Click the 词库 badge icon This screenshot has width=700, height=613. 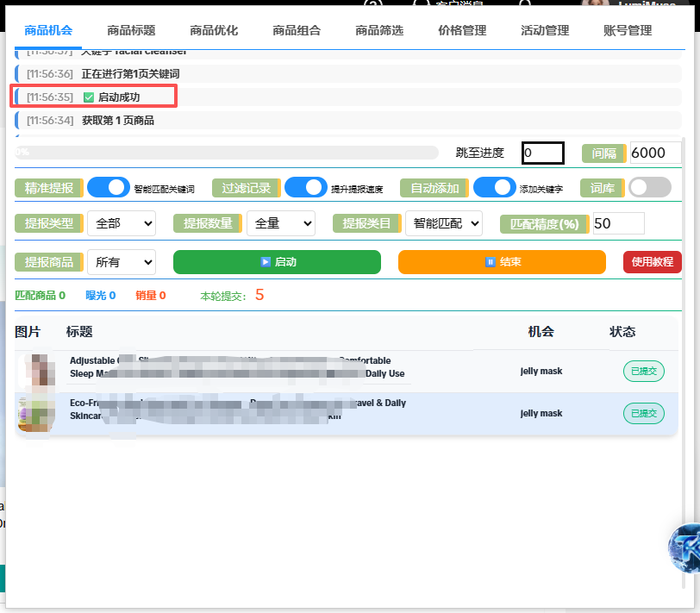click(x=602, y=187)
